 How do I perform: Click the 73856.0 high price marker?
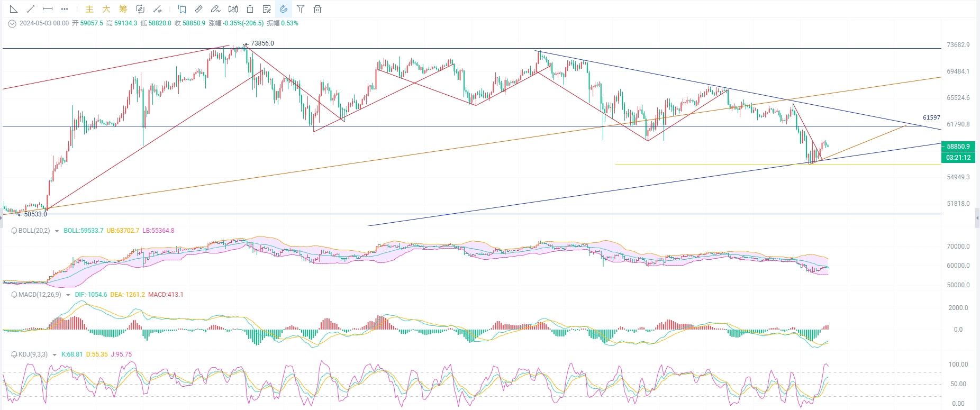pyautogui.click(x=262, y=43)
